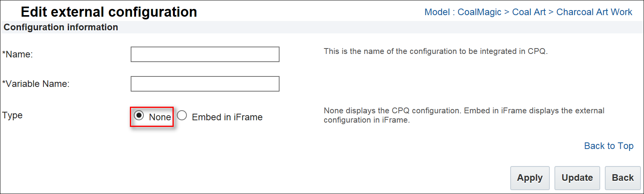Select the None type radio button
The height and width of the screenshot is (194, 644).
139,116
